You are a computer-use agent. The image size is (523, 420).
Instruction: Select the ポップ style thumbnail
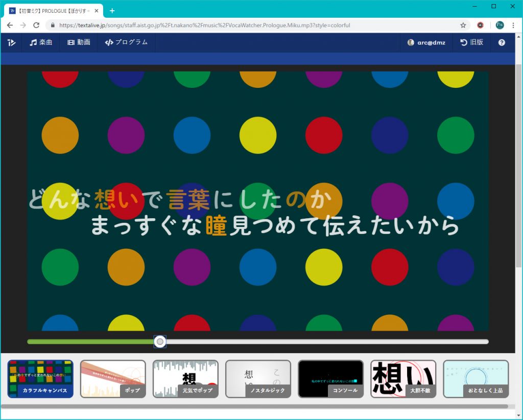[113, 379]
